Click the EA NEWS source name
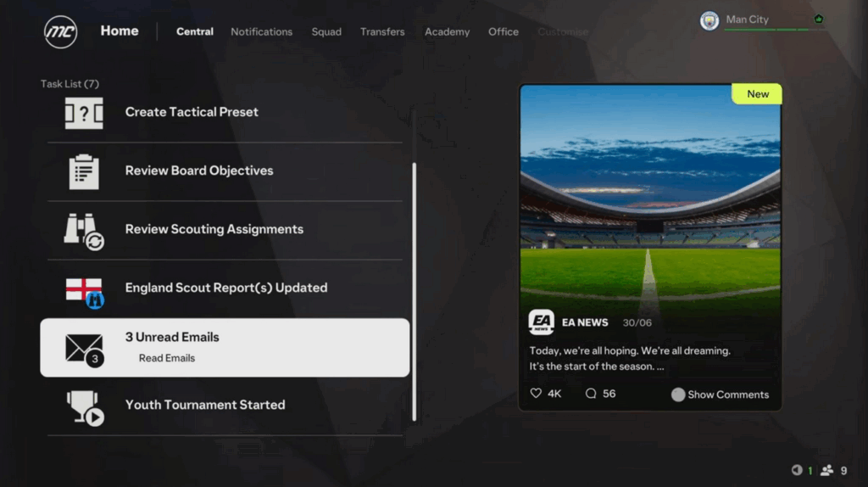This screenshot has height=487, width=868. (585, 322)
